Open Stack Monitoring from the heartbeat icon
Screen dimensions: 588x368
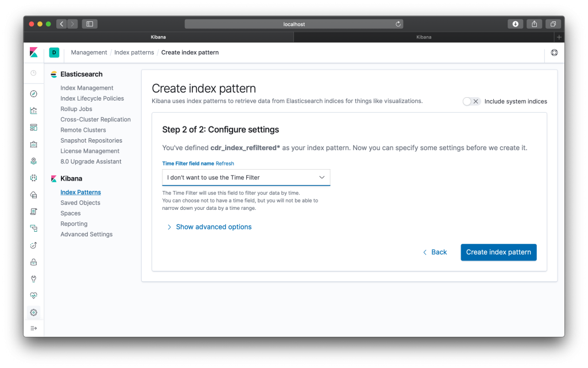[x=34, y=296]
